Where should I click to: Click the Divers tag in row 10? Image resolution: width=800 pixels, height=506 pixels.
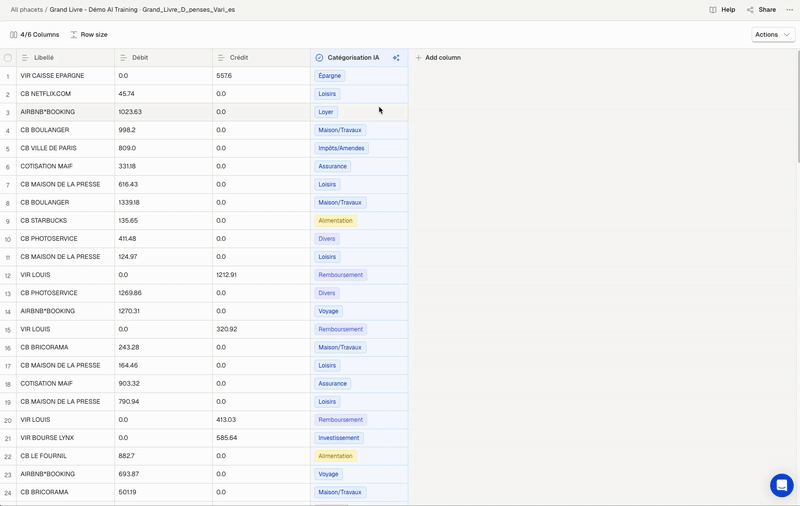[x=327, y=239]
